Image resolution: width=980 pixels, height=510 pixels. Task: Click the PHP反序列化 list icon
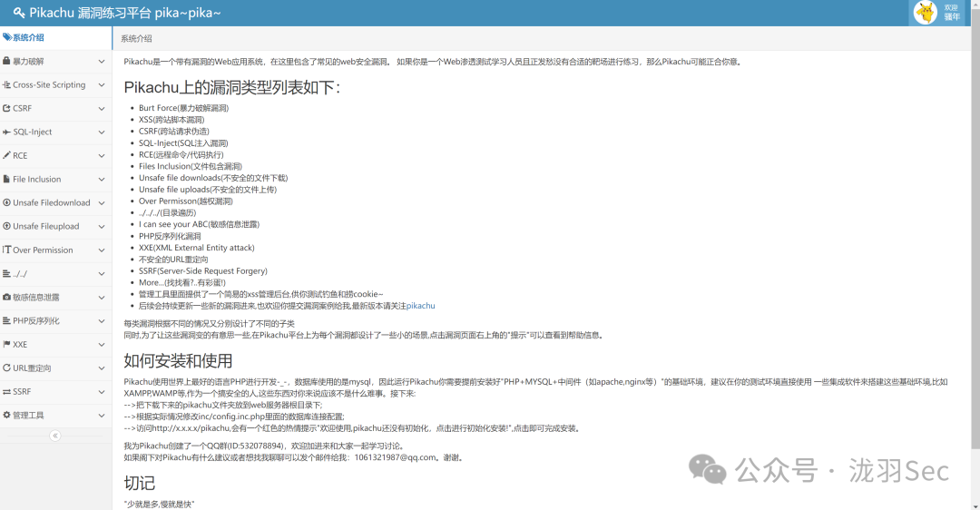pyautogui.click(x=6, y=320)
